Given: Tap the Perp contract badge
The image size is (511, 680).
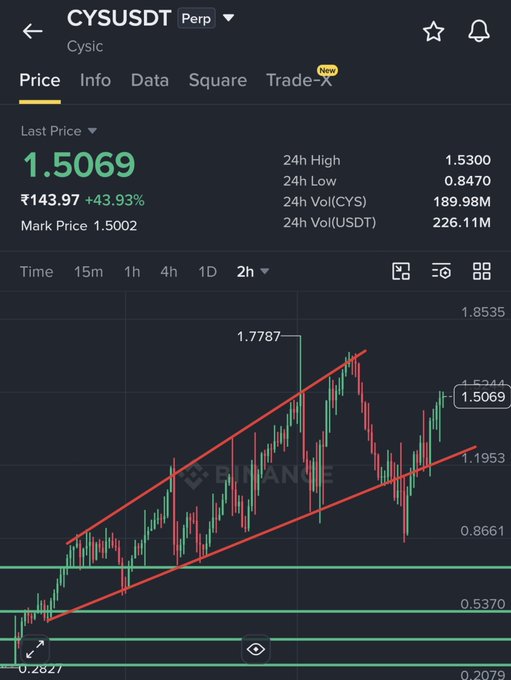Looking at the screenshot, I should 196,19.
